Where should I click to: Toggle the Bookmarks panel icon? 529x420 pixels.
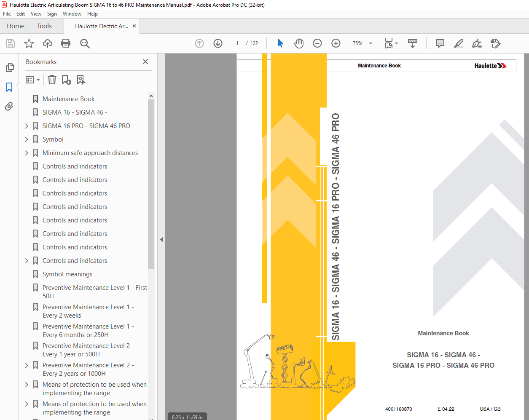[9, 87]
